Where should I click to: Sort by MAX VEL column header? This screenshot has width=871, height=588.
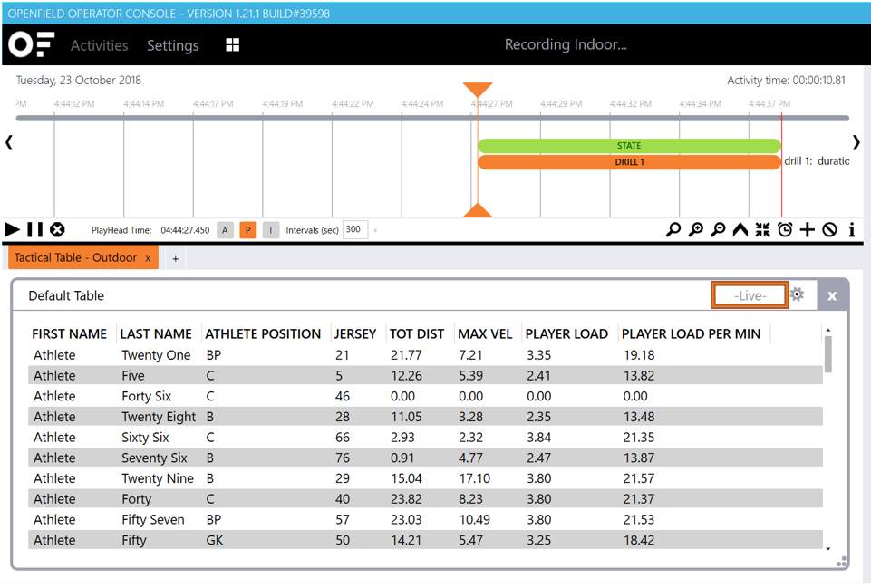tap(485, 333)
